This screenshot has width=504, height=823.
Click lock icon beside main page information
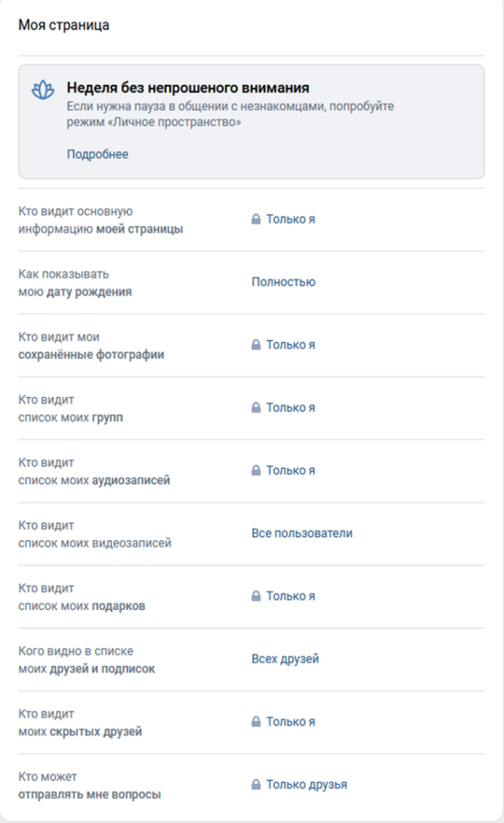click(x=256, y=219)
